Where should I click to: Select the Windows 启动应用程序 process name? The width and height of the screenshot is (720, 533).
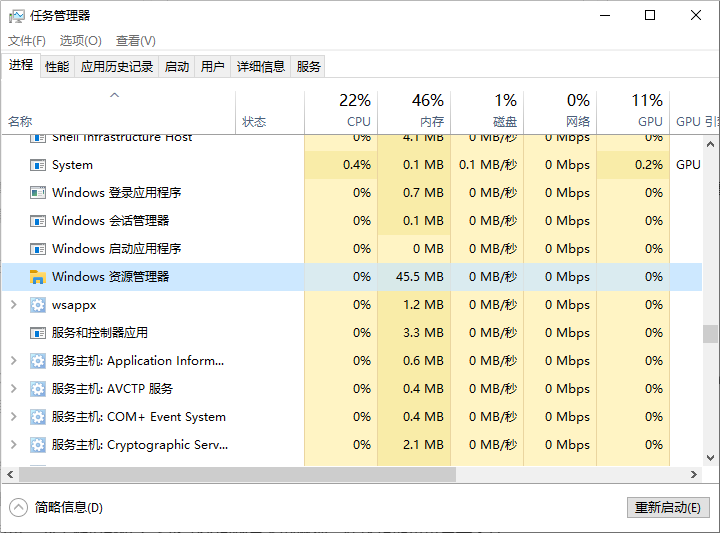[117, 249]
